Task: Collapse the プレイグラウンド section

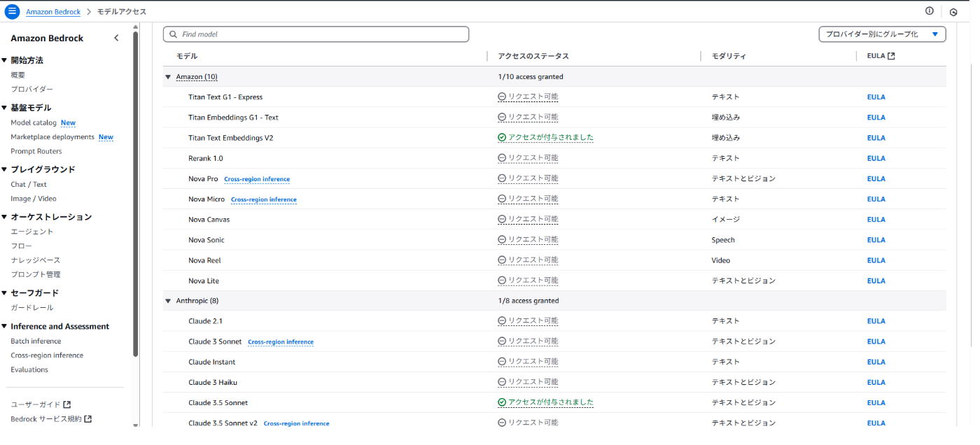Action: pos(4,169)
